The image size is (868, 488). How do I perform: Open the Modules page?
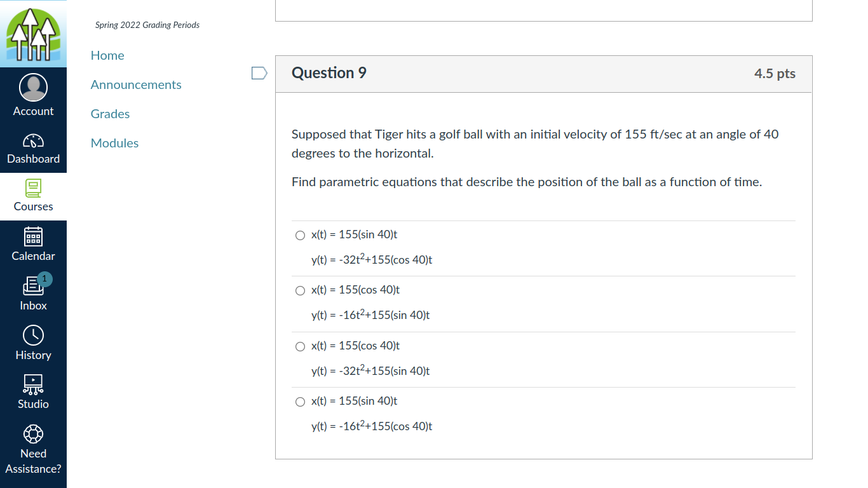pos(114,143)
